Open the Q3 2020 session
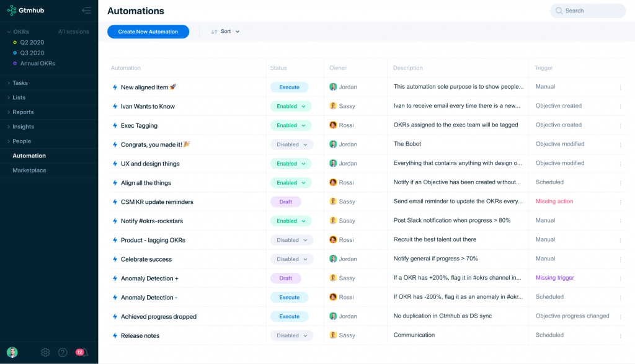 click(x=32, y=53)
